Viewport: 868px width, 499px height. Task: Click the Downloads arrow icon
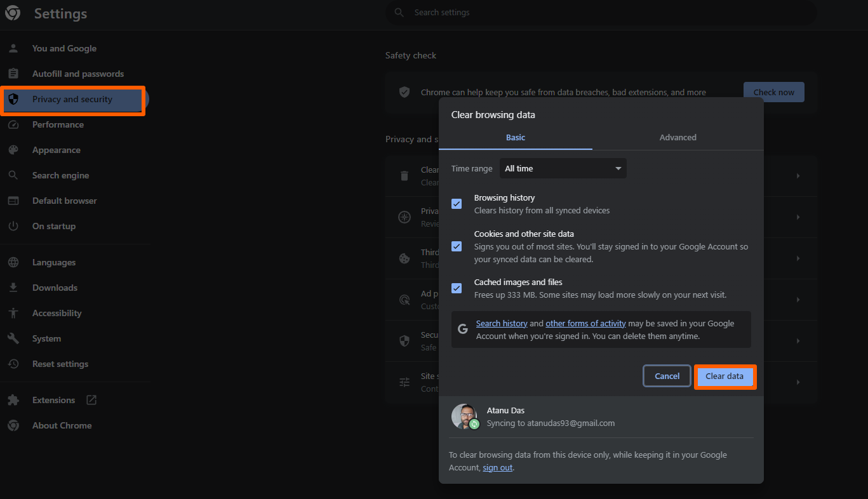(x=13, y=288)
